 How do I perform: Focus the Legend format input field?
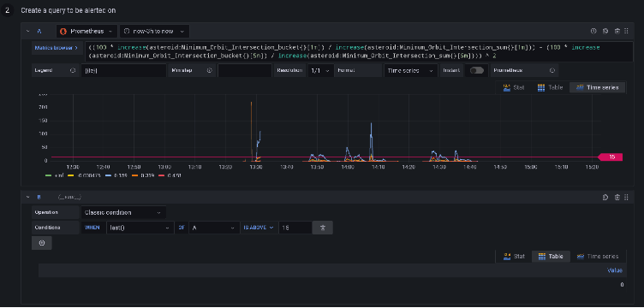(x=123, y=70)
